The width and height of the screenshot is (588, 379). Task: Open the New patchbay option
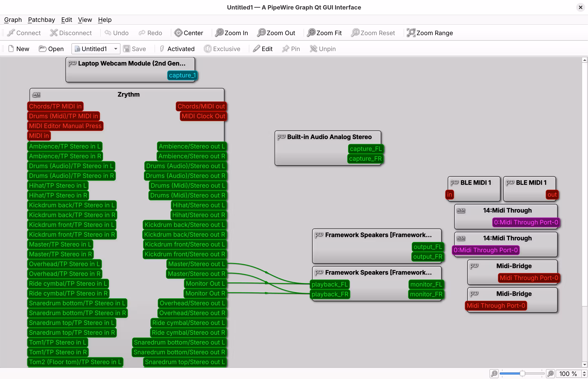pos(18,49)
